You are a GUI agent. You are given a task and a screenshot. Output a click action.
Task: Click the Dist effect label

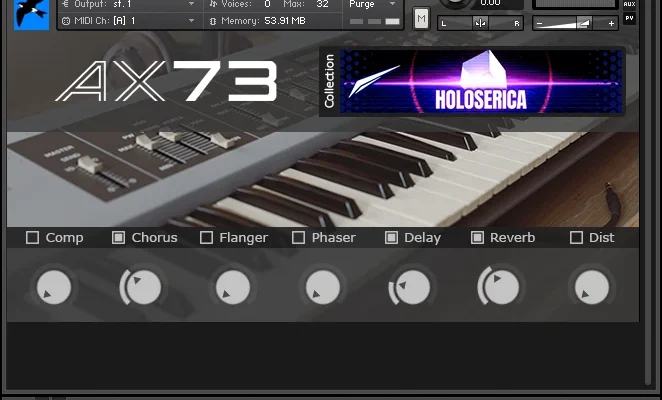[601, 238]
